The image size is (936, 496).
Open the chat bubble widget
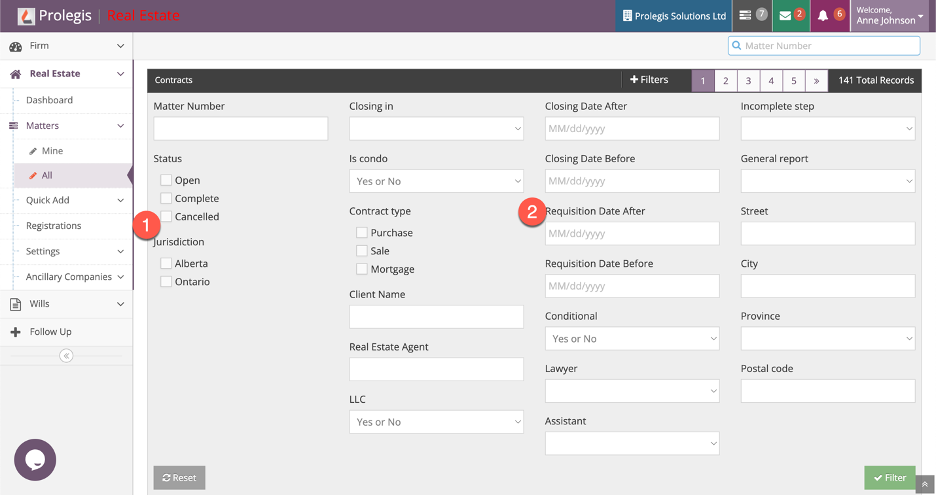(x=35, y=460)
